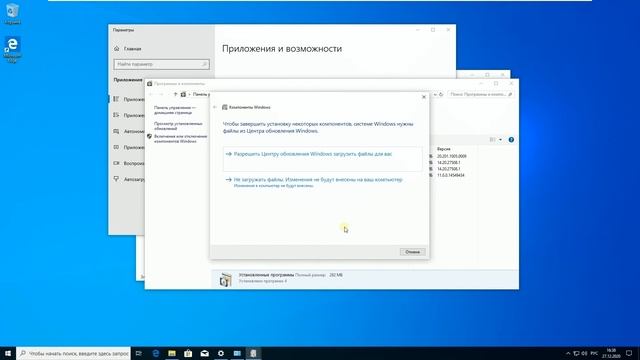
Task: Click search box in Programs and Features window
Action: 480,94
